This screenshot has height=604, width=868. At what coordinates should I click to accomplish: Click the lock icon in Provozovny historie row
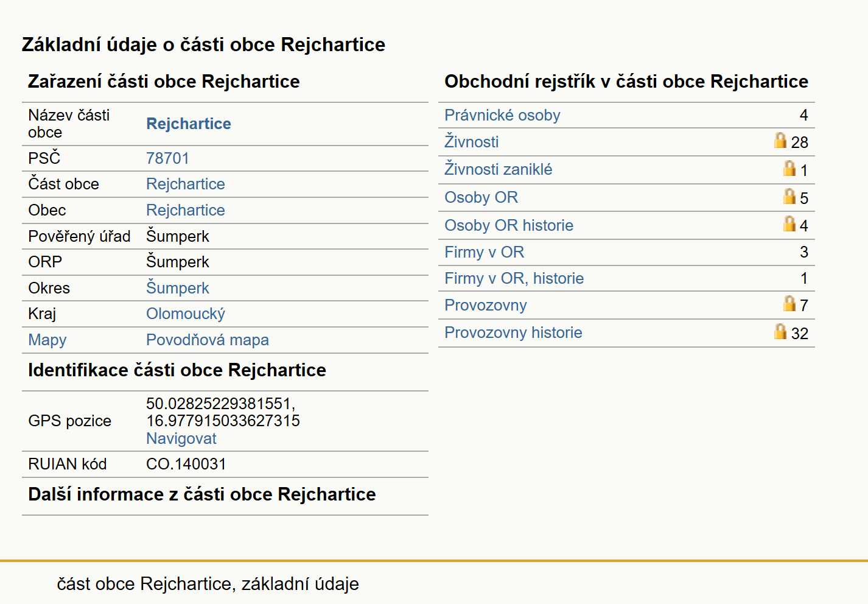click(x=780, y=331)
